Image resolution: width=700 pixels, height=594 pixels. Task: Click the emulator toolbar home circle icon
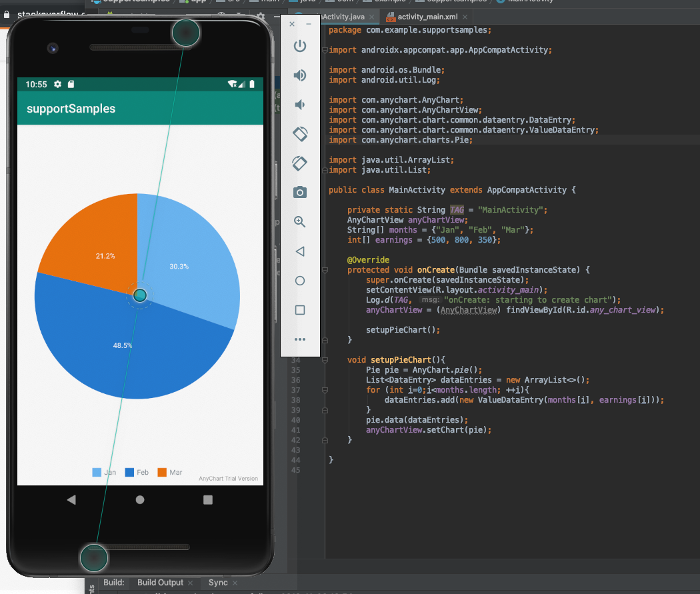pos(300,281)
